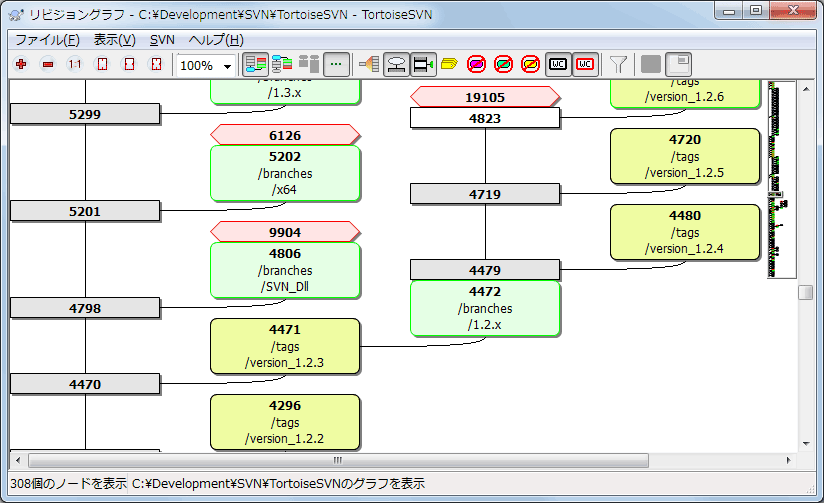Screen dimensions: 824x503
Task: Toggle the green dots reduce cross lines button
Action: click(336, 65)
